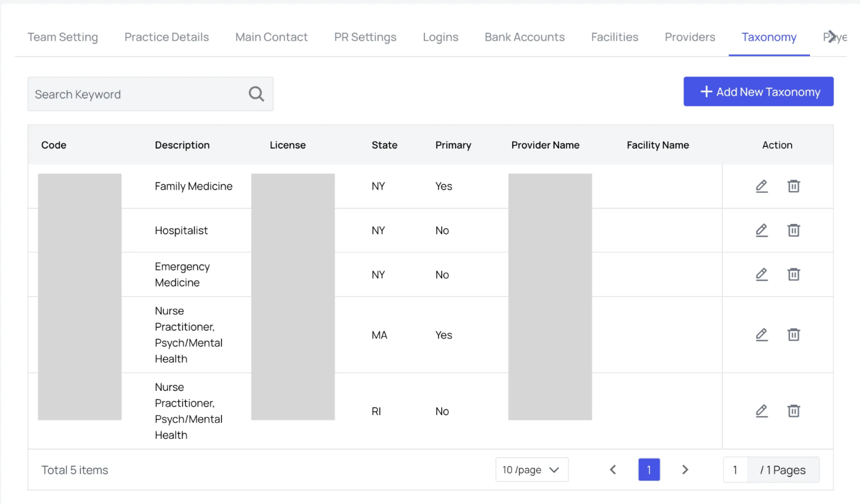Edit the Family Medicine taxonomy row
Viewport: 860px width, 504px height.
pos(761,186)
